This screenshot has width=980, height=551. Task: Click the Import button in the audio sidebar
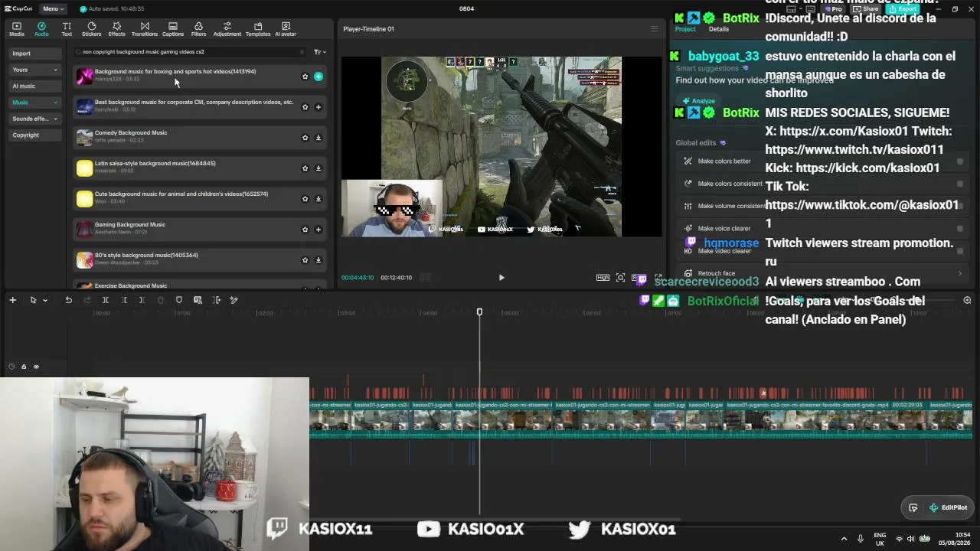(x=35, y=54)
